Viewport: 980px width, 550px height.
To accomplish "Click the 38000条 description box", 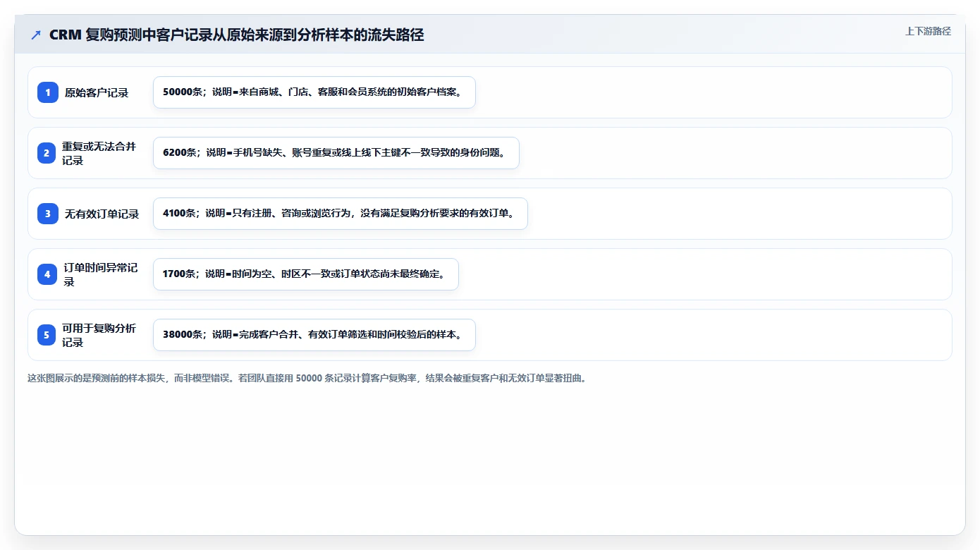I will click(x=314, y=335).
